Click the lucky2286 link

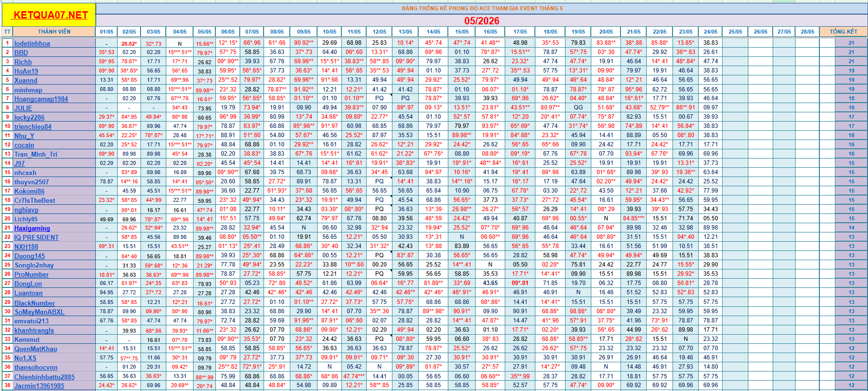(x=29, y=117)
